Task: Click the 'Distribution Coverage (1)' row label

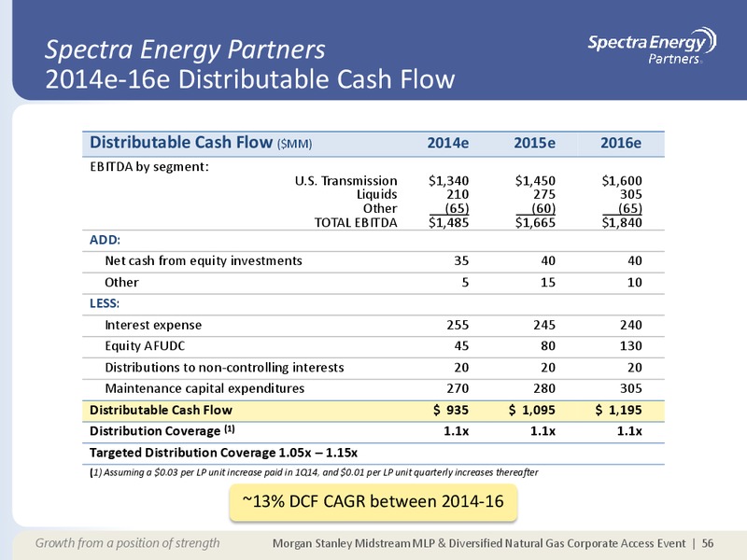Action: tap(162, 431)
